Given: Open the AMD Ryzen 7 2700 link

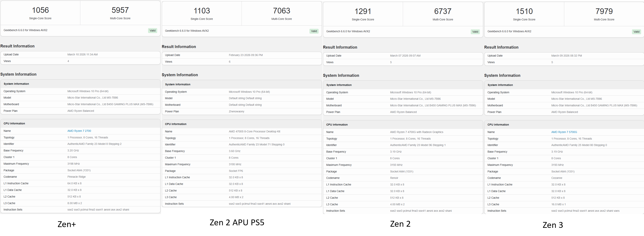Looking at the screenshot, I should tap(79, 131).
